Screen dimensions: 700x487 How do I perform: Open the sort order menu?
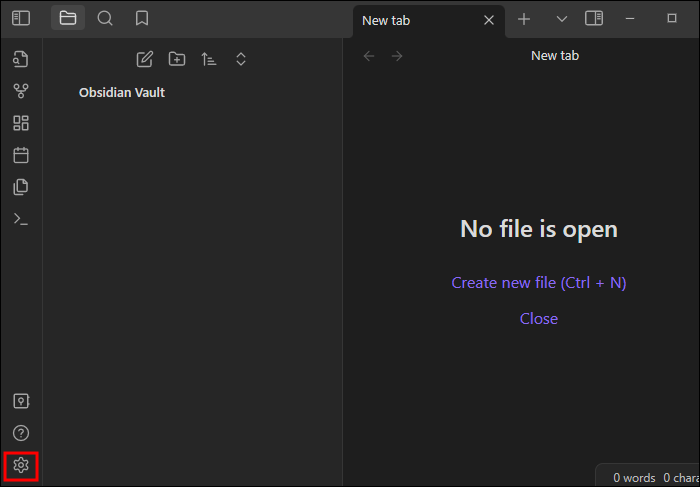coord(208,59)
